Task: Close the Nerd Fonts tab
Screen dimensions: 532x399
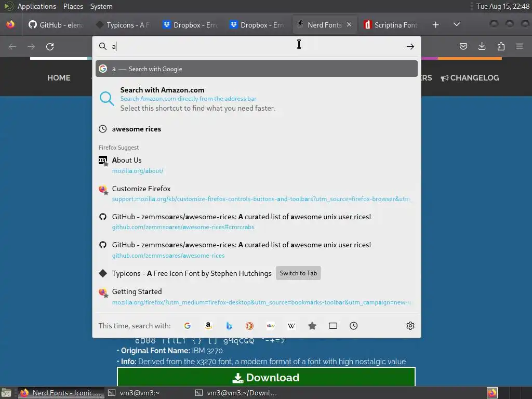Action: pos(349,24)
